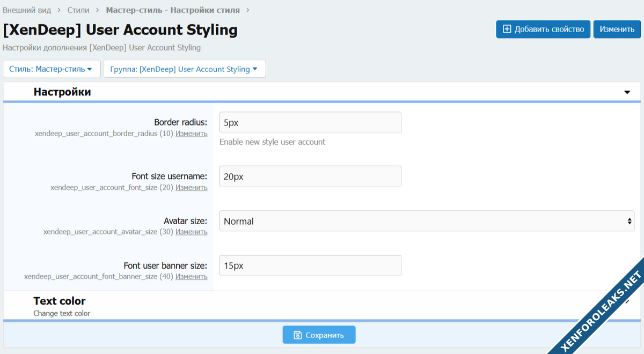Click Изменить link under Font user banner size
644x354 pixels.
pos(191,276)
